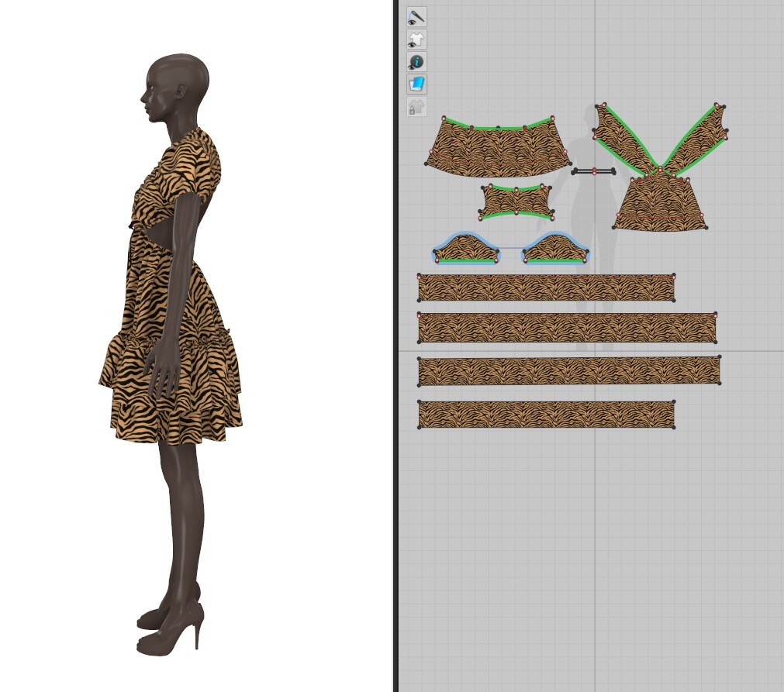
Task: Click the round info icon in the sidebar
Action: pos(415,61)
